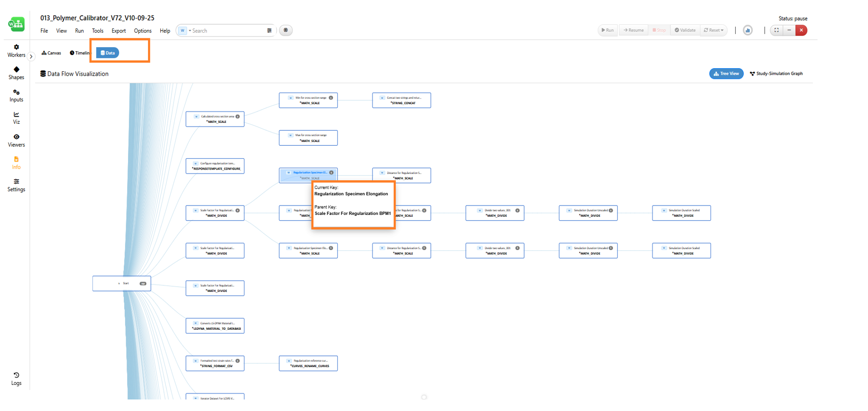Image resolution: width=868 pixels, height=411 pixels.
Task: Open the Logs history panel
Action: (x=16, y=379)
